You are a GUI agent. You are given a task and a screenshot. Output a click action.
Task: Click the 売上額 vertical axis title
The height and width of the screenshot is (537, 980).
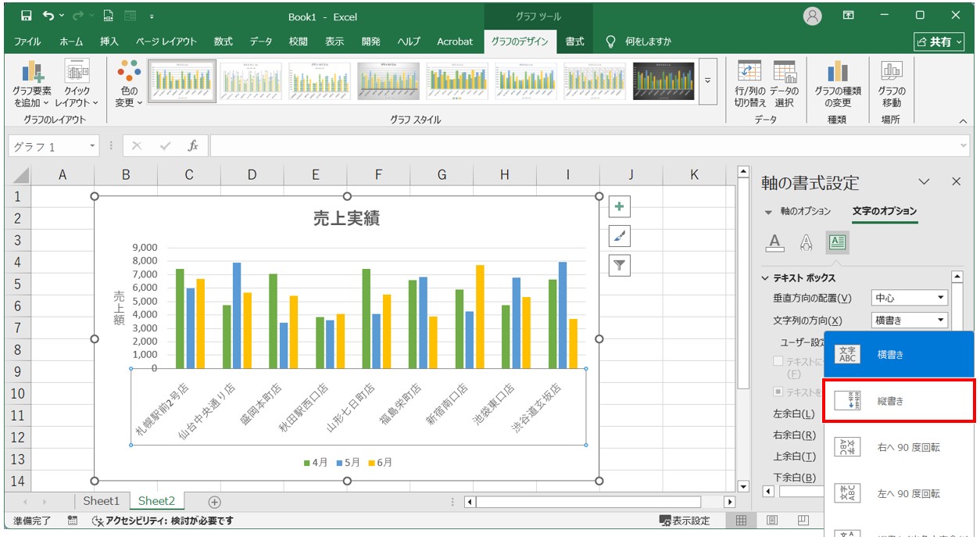(x=119, y=307)
